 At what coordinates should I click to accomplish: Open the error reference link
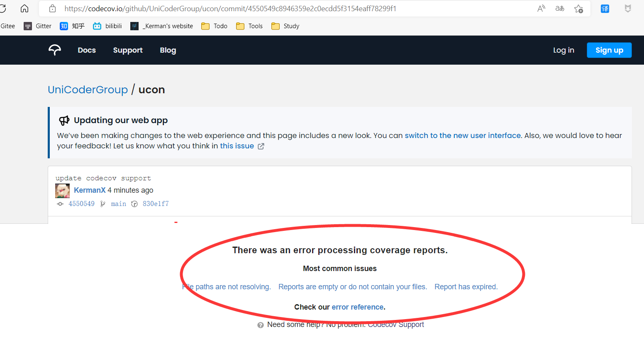tap(357, 307)
